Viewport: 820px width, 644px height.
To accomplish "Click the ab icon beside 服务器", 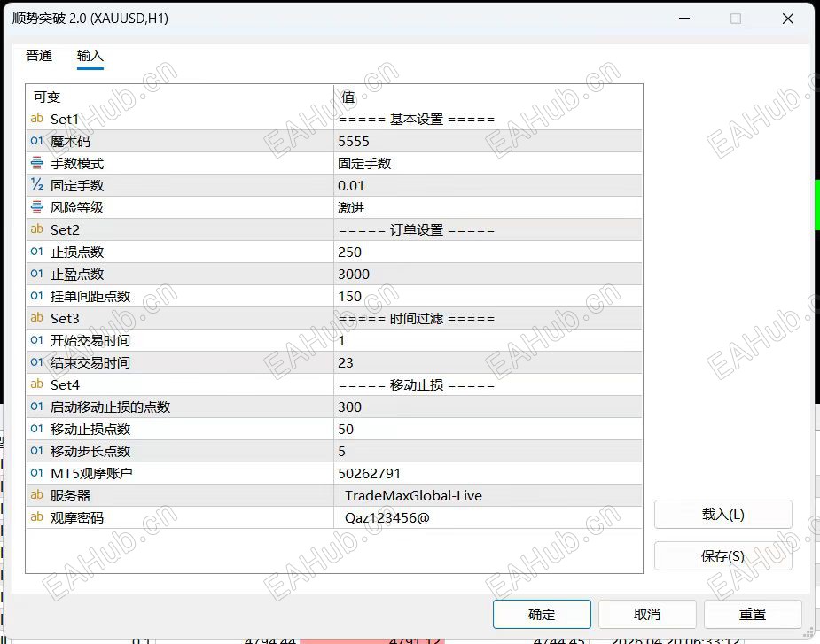I will click(36, 495).
